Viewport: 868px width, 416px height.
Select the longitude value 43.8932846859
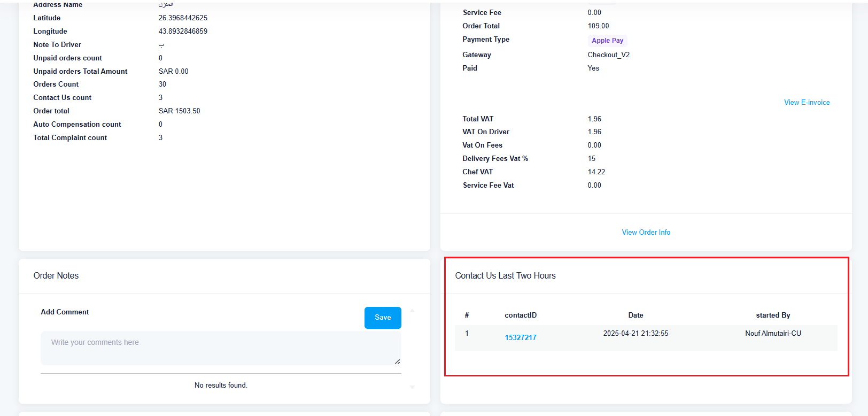coord(183,32)
